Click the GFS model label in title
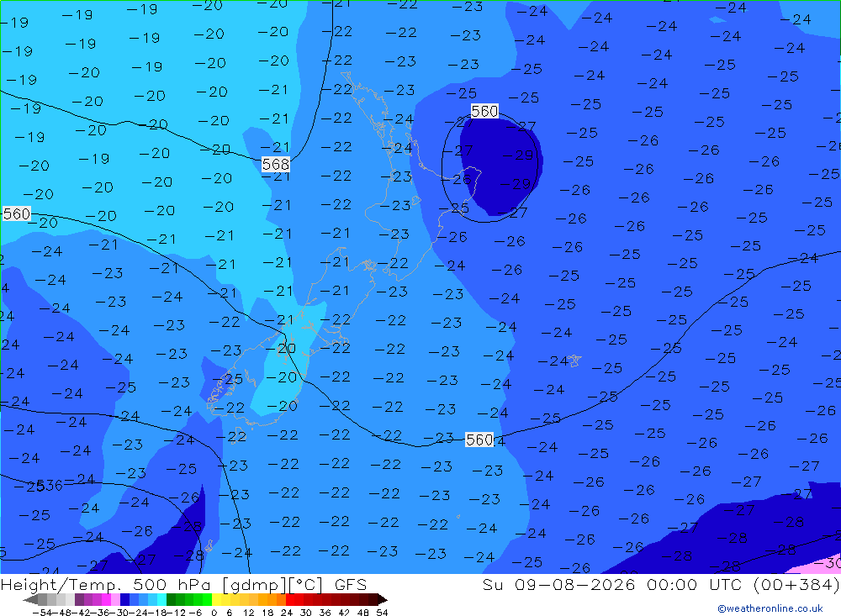The height and width of the screenshot is (616, 841). 351,584
